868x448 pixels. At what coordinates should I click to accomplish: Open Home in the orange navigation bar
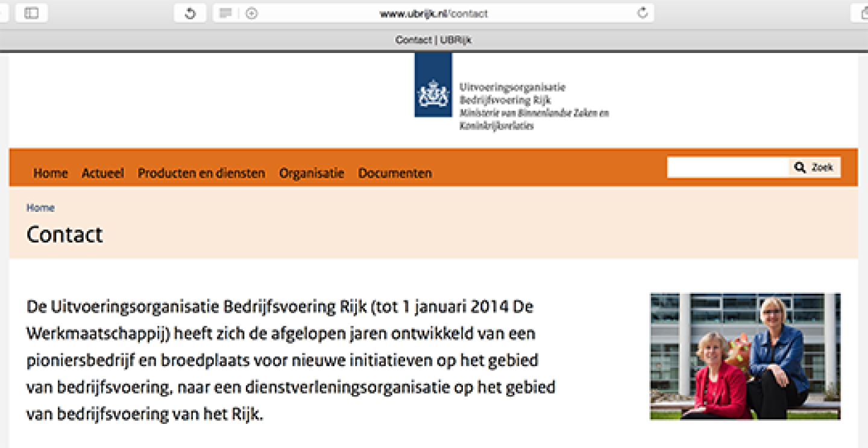pos(50,173)
